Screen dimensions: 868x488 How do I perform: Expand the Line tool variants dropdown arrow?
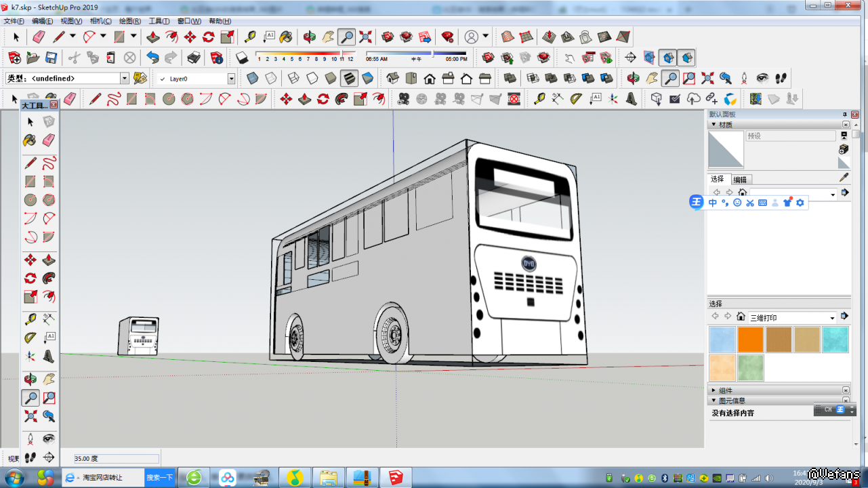[73, 36]
